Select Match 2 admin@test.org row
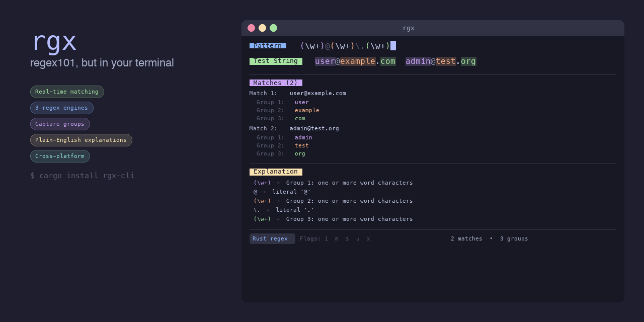The width and height of the screenshot is (644, 322). (294, 128)
